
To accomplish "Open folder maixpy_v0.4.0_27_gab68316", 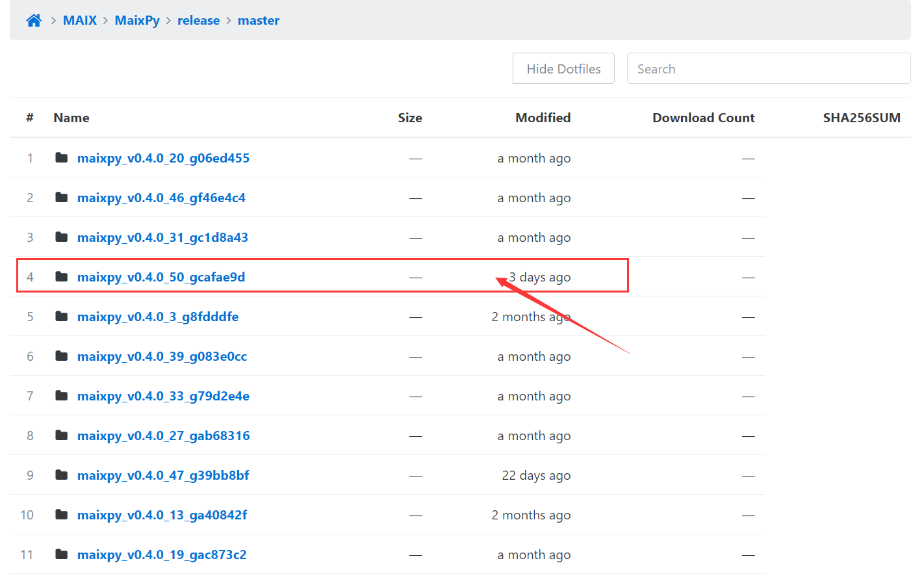I will point(163,436).
